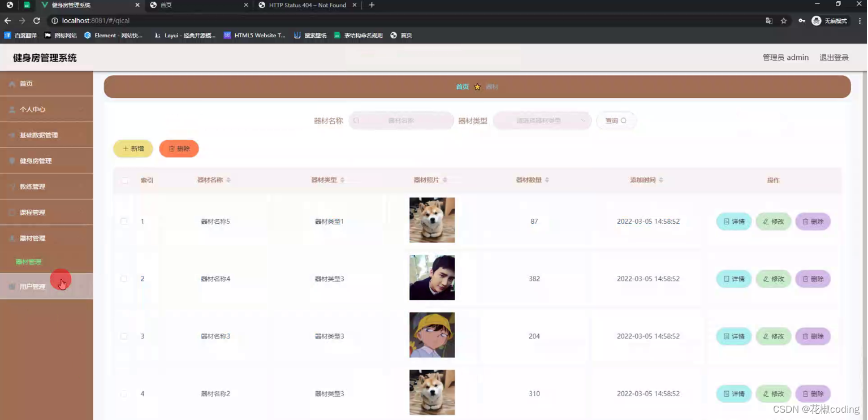The height and width of the screenshot is (420, 868).
Task: Click the pencil icon on first row 修改 button
Action: [765, 222]
